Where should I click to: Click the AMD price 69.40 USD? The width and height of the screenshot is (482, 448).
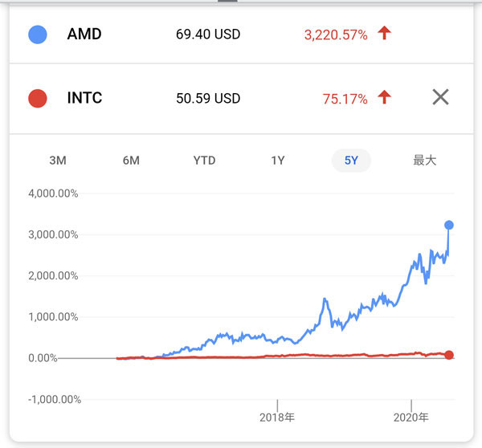click(x=208, y=35)
